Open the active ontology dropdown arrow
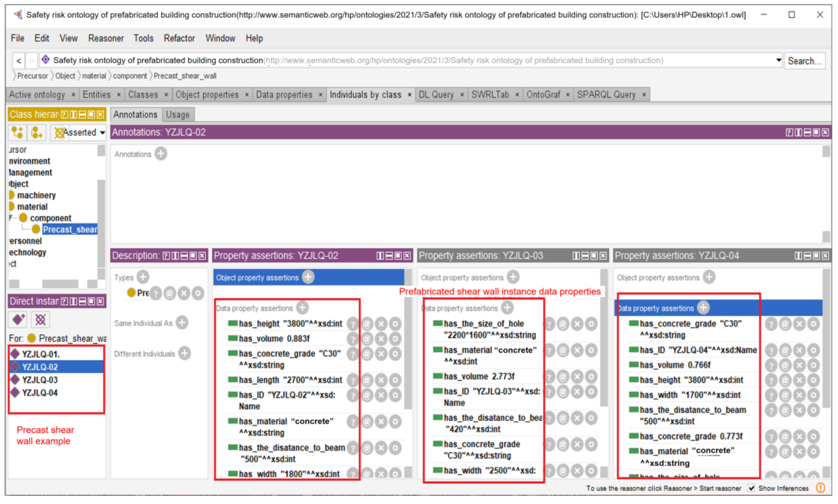The image size is (838, 504). [x=778, y=60]
